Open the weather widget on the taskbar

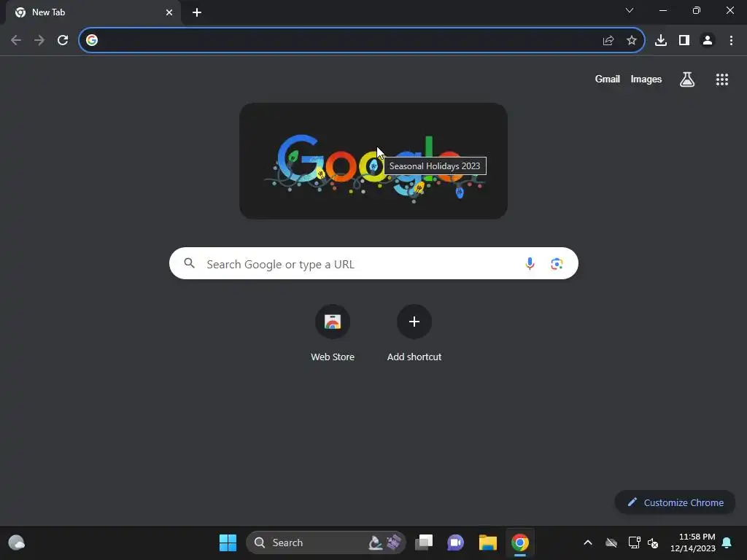coord(17,542)
